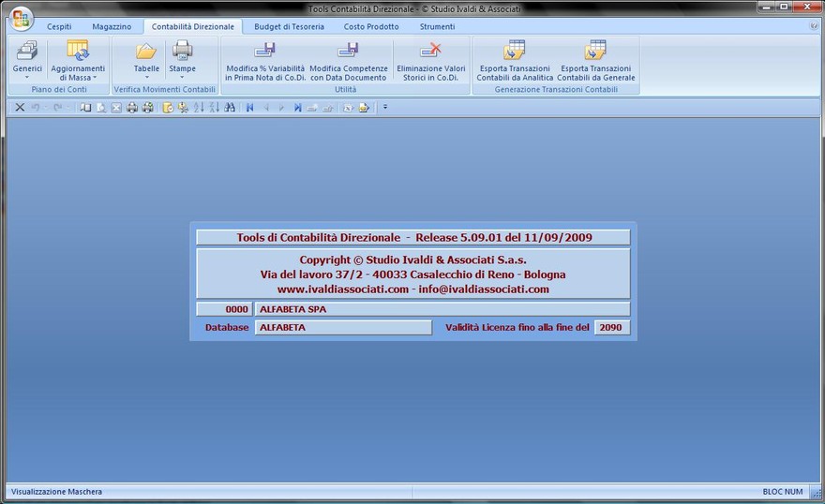Open the Generici dropdown in Piano dei Conti

point(27,58)
